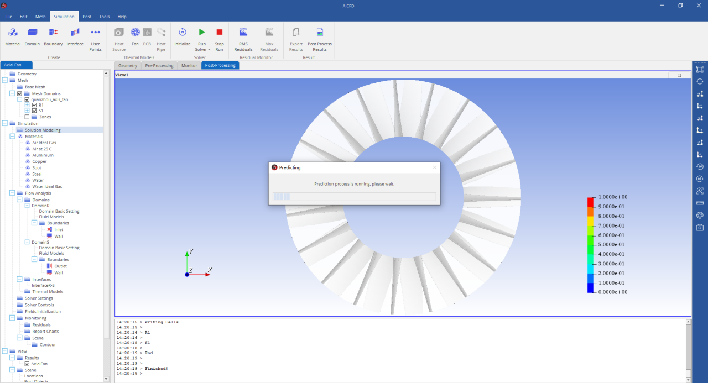Select Residuals under Monitoring
The image size is (709, 384).
coord(42,325)
